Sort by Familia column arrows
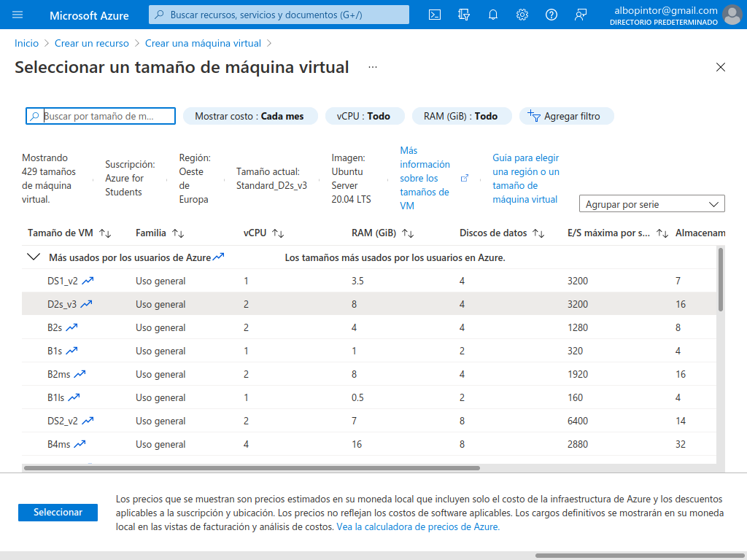 (178, 233)
